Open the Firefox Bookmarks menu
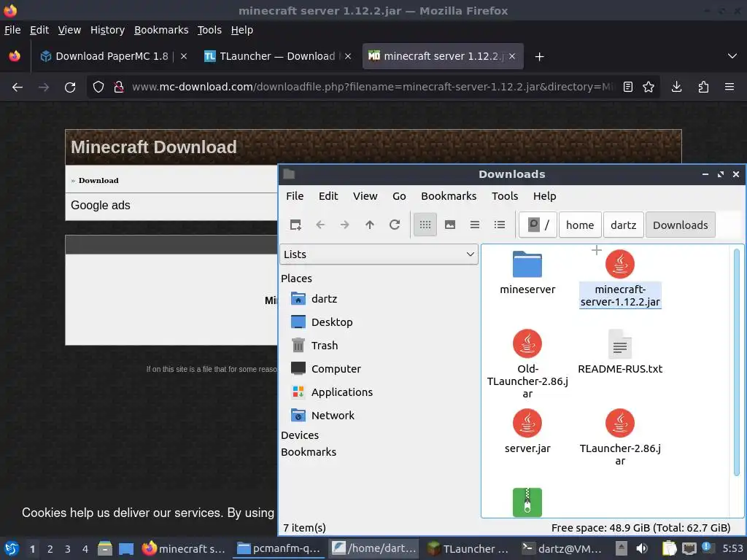Viewport: 747px width, 560px height. pyautogui.click(x=161, y=30)
